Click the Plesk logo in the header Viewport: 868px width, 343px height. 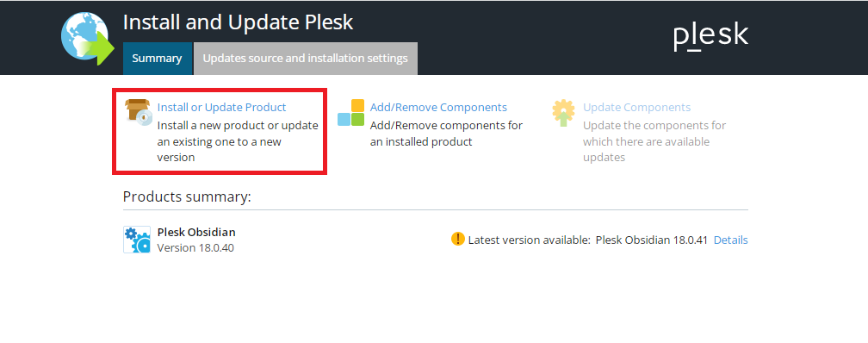click(710, 36)
